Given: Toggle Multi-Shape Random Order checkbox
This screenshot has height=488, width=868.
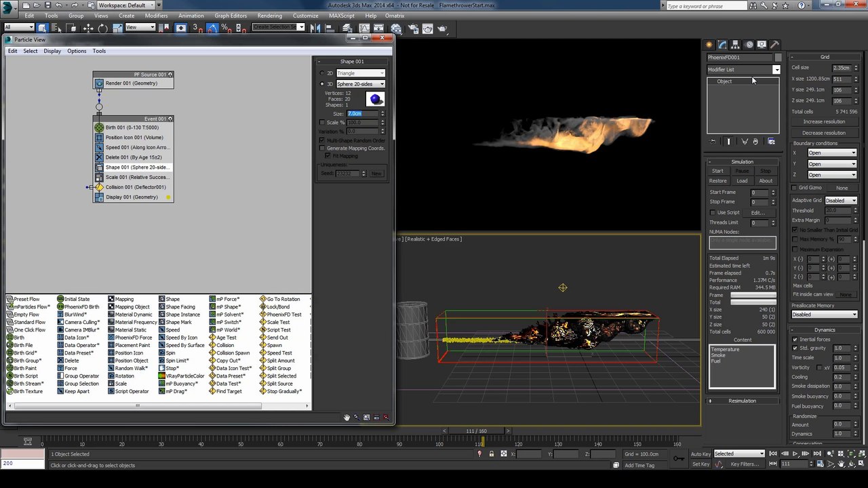Looking at the screenshot, I should click(322, 140).
